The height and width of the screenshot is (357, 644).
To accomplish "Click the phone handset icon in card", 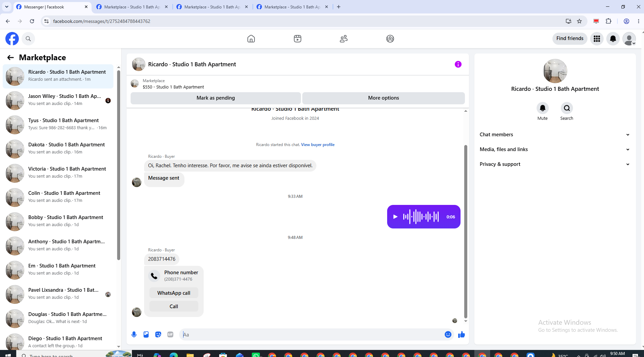I will 154,276.
